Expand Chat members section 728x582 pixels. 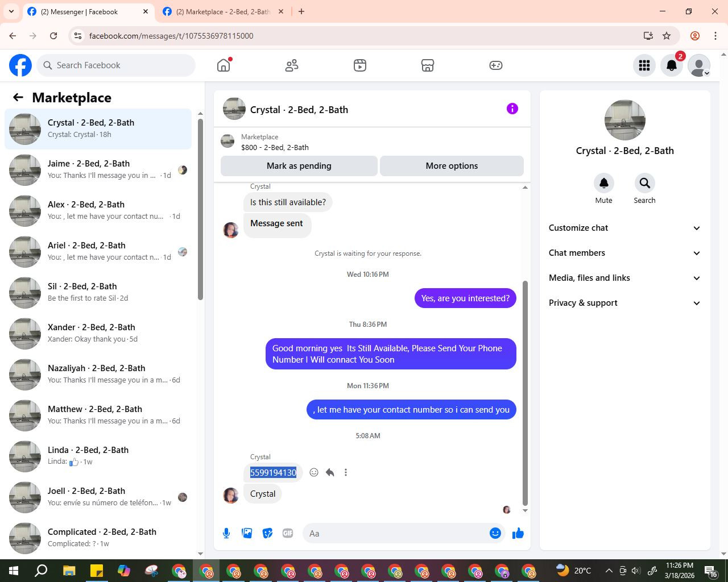(624, 253)
